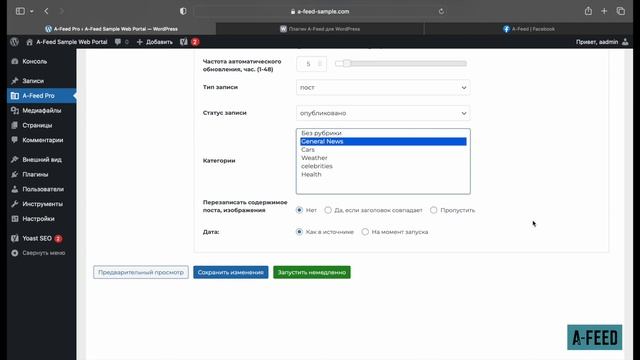
Task: Click the Консоль dashboard icon
Action: [x=15, y=61]
